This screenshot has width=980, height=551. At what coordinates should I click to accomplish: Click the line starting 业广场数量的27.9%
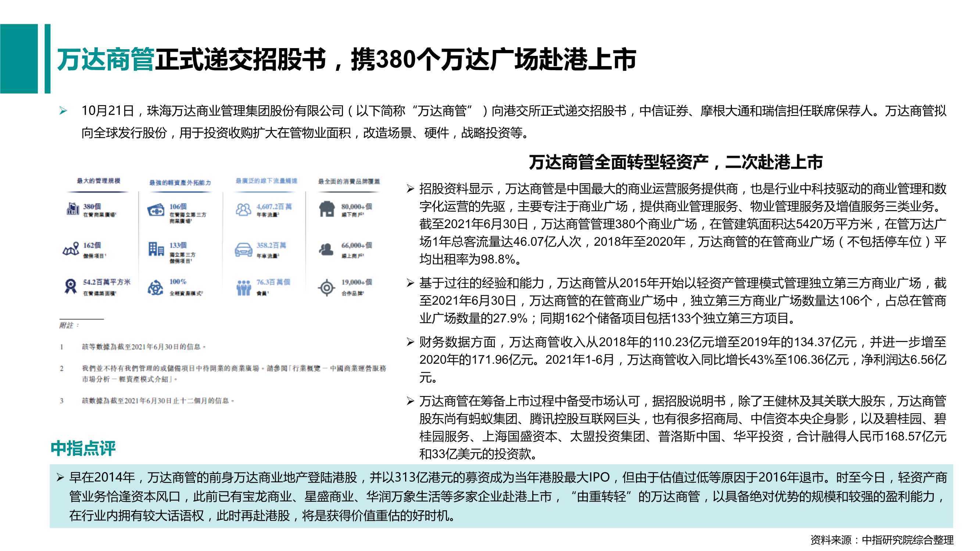click(608, 318)
